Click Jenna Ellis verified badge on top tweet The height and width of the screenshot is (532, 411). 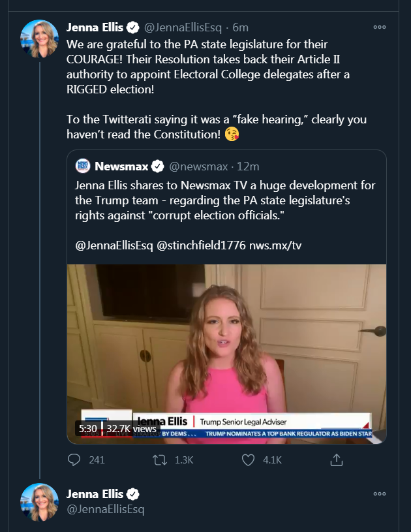pos(133,27)
